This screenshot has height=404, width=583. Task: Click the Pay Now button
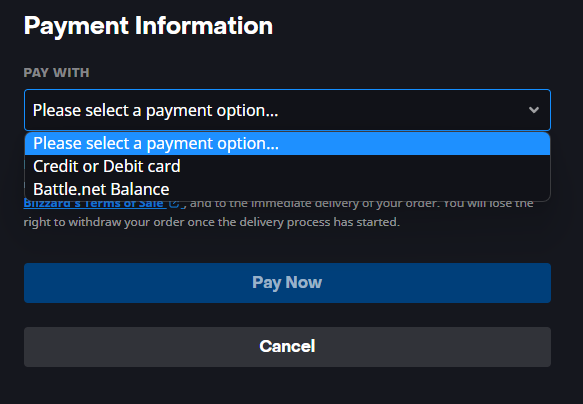(x=287, y=283)
